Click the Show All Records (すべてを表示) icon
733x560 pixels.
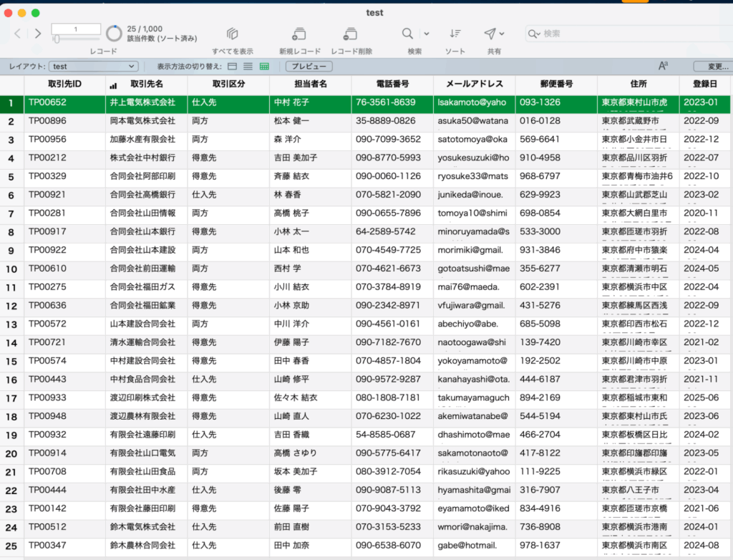[232, 34]
